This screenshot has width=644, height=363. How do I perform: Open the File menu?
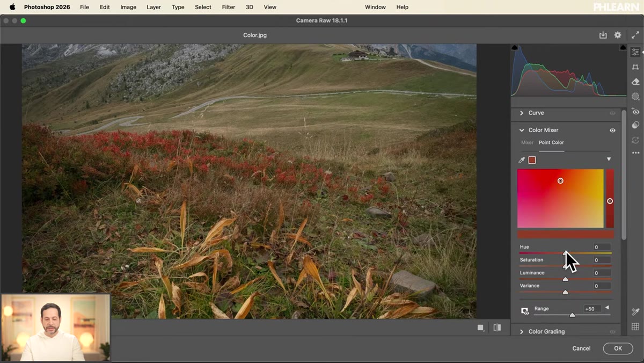pos(84,7)
